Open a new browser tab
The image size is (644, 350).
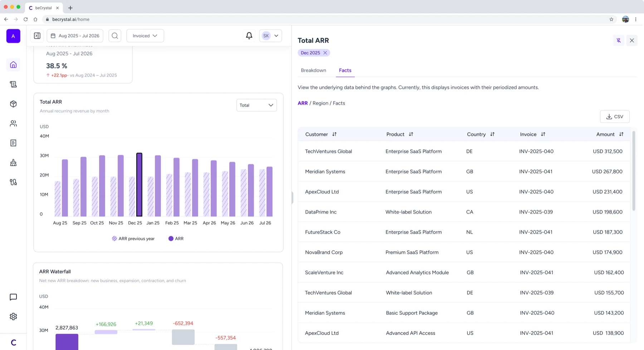70,8
